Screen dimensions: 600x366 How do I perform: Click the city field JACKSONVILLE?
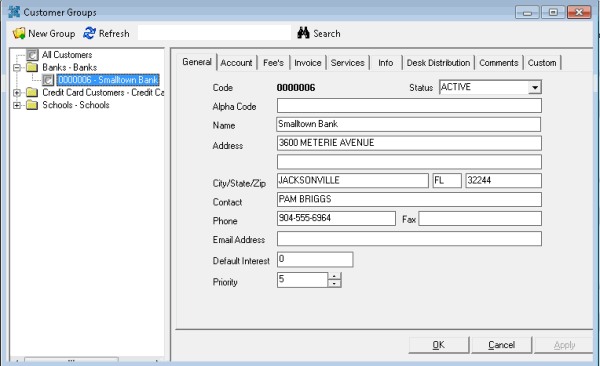coord(352,180)
